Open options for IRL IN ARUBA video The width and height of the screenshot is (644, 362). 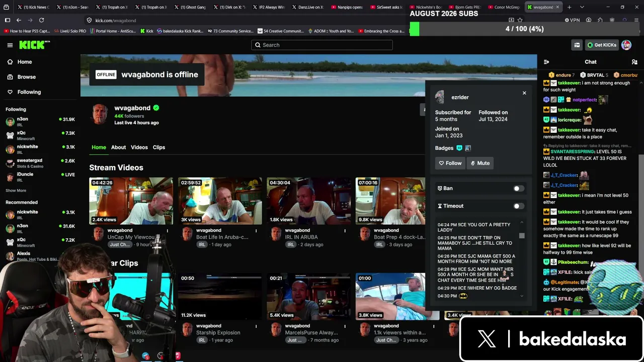click(345, 231)
